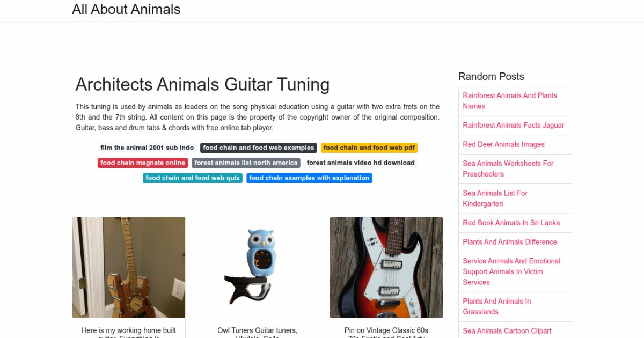Select 'food chain and food web examples' tag
This screenshot has width=644, height=338.
coord(258,148)
